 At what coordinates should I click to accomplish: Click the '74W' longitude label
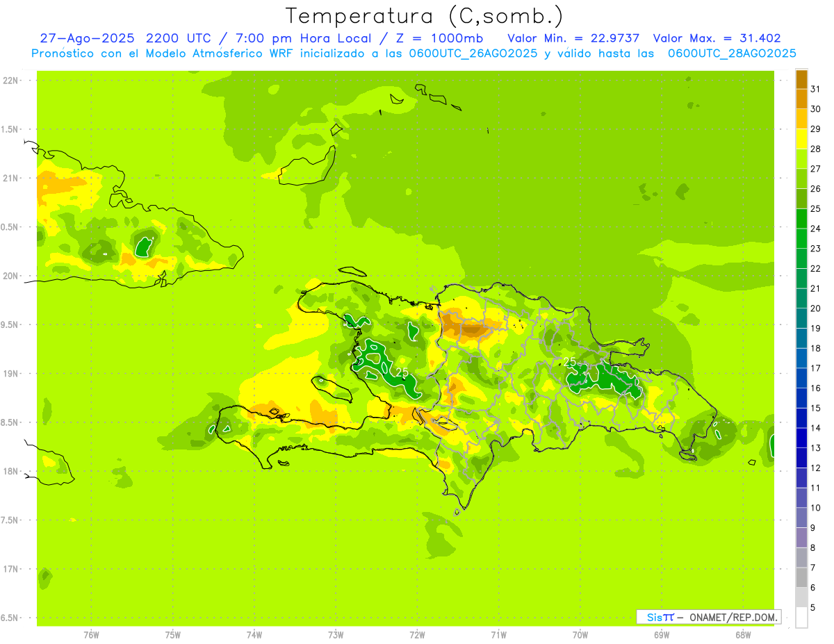click(254, 635)
